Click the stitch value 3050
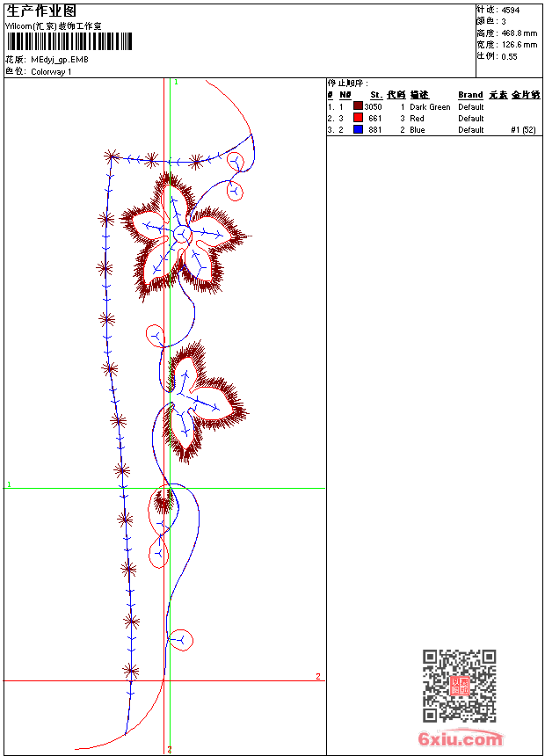The width and height of the screenshot is (545, 756). pyautogui.click(x=373, y=107)
